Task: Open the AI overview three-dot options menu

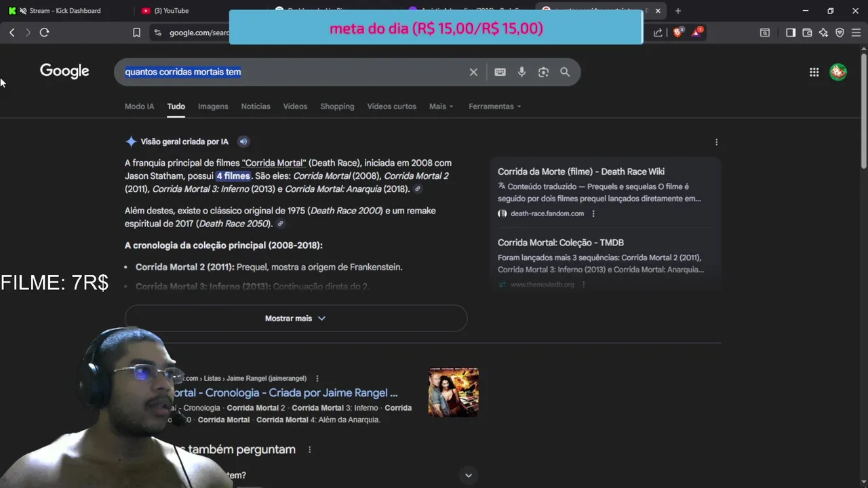Action: (x=716, y=142)
